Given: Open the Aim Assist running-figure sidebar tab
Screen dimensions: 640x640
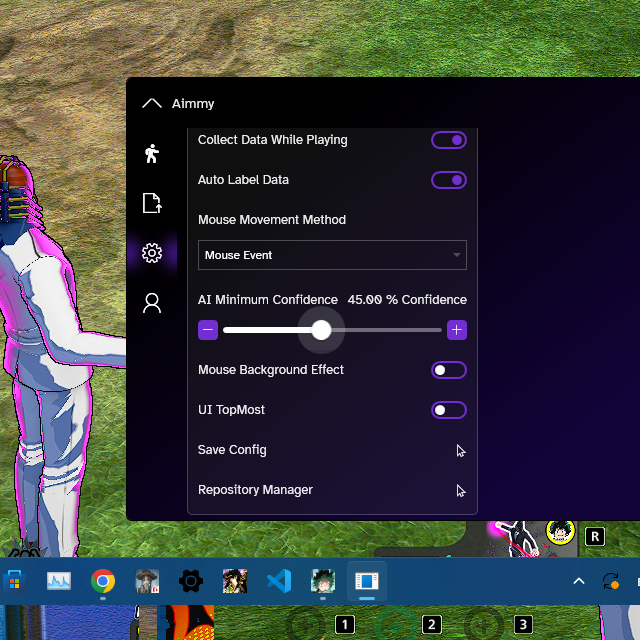Looking at the screenshot, I should (x=151, y=153).
